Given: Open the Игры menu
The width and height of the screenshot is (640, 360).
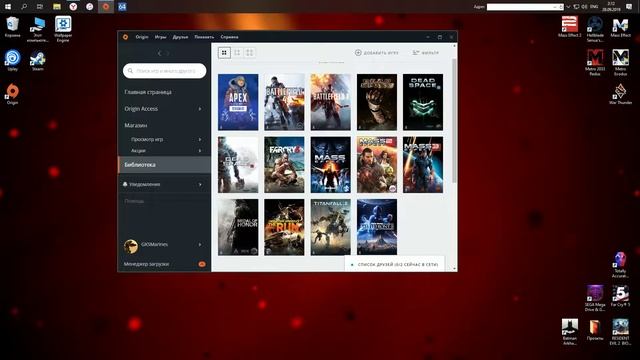Looking at the screenshot, I should [x=160, y=37].
